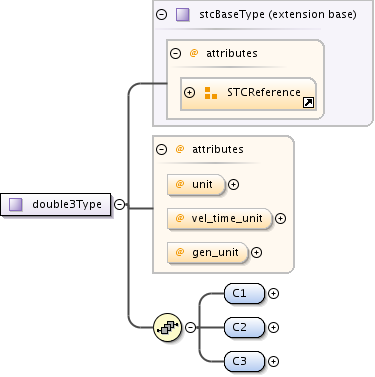Viewport: 375px width, 377px height.
Task: Select the C1 element node
Action: [244, 293]
